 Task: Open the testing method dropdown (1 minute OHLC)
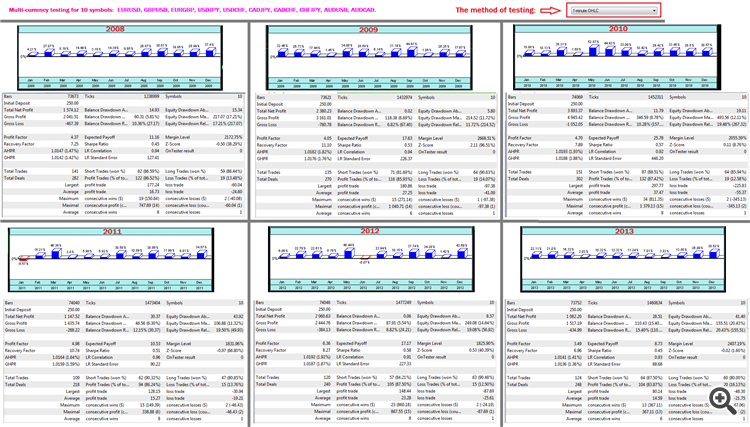click(x=614, y=10)
